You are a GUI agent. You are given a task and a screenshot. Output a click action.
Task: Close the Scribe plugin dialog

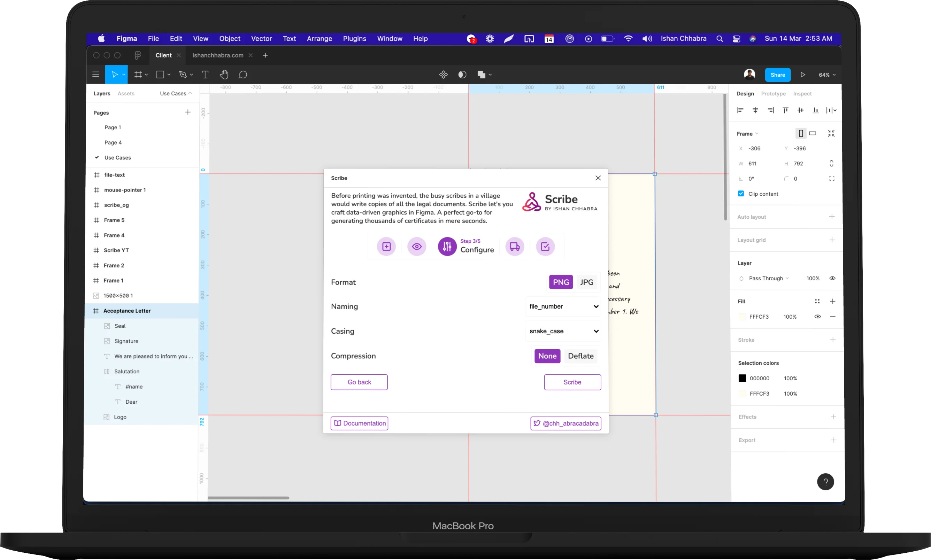click(598, 178)
